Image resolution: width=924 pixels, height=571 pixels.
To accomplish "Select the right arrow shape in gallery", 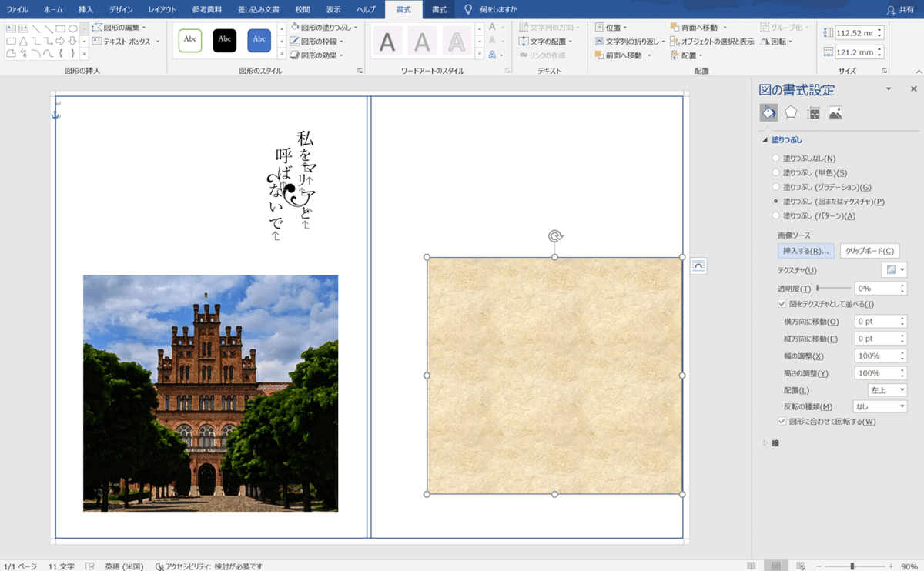I will point(61,41).
